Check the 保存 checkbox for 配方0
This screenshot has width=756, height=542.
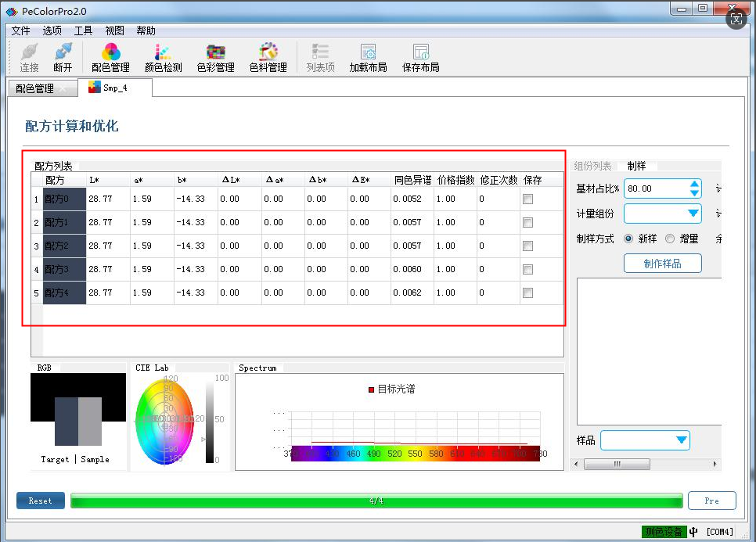click(x=528, y=199)
